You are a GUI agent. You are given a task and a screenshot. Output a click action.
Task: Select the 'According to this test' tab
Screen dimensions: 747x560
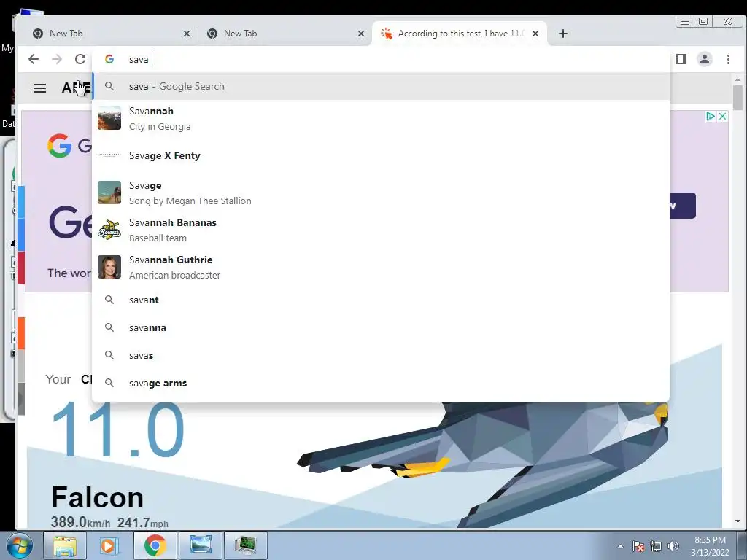pyautogui.click(x=460, y=34)
